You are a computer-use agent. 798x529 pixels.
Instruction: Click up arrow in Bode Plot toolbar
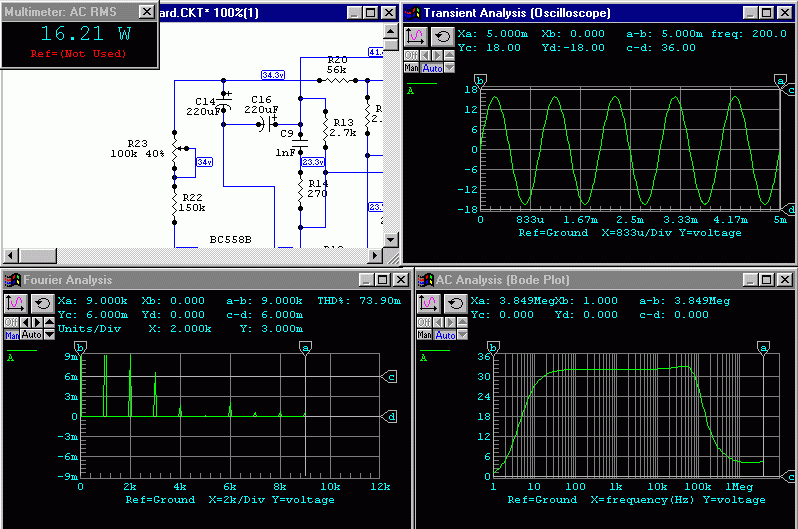click(462, 322)
